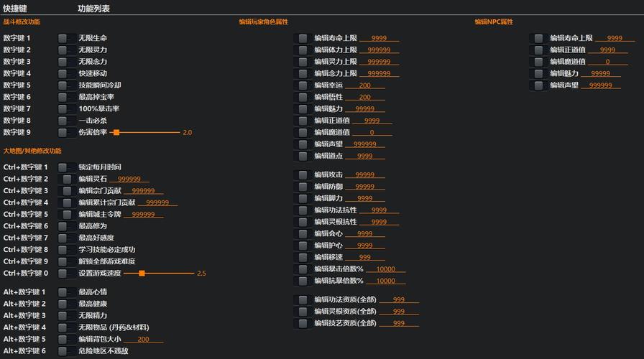Toggle NPC 编辑寿命上限 switch
This screenshot has height=359, width=644.
click(538, 38)
